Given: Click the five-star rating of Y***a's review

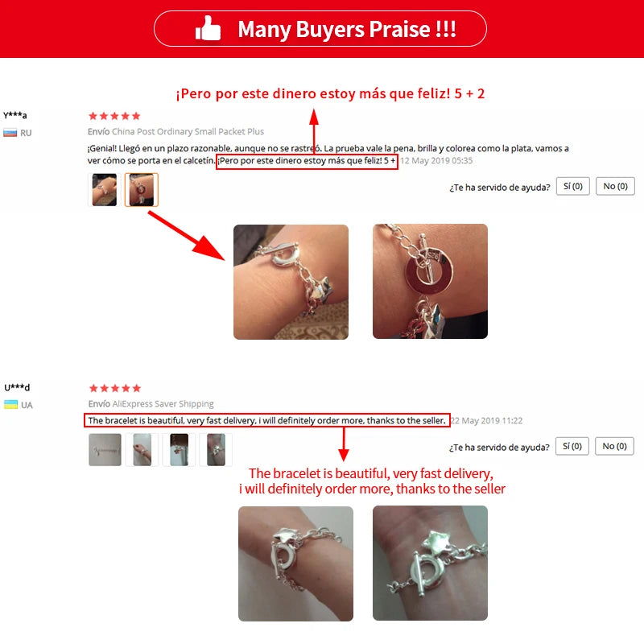Looking at the screenshot, I should [x=114, y=116].
